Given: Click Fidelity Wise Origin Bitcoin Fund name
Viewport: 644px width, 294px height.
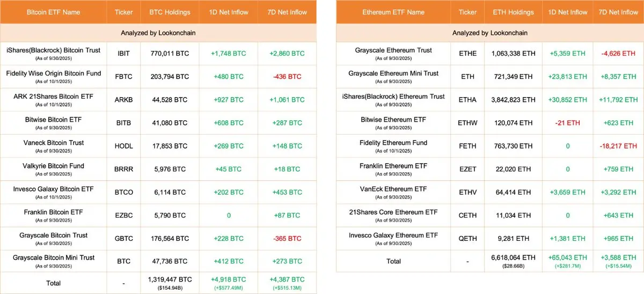Looking at the screenshot, I should [x=53, y=73].
